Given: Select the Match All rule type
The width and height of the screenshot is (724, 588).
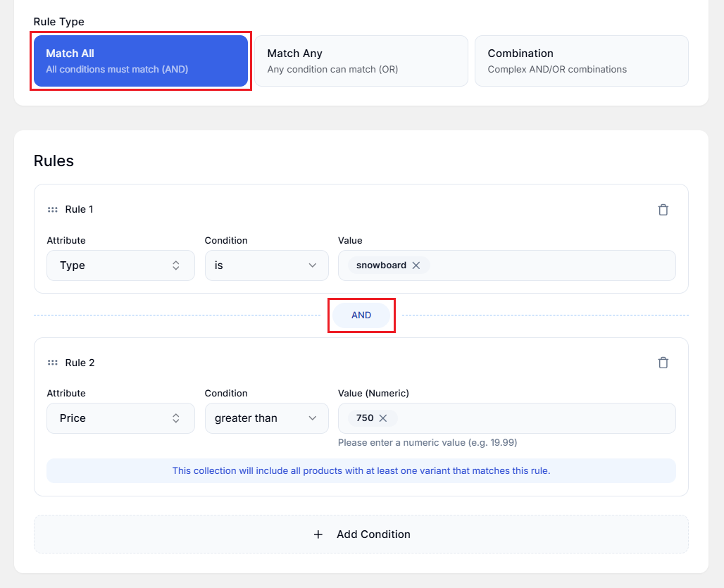Looking at the screenshot, I should click(141, 61).
